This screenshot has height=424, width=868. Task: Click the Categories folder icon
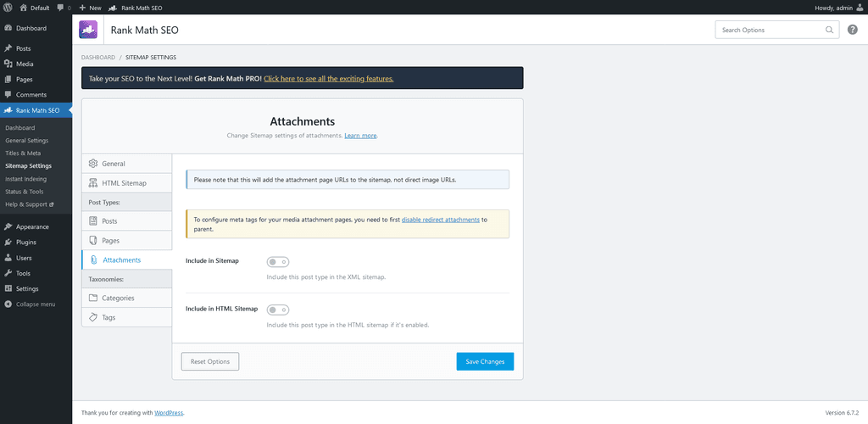tap(93, 298)
